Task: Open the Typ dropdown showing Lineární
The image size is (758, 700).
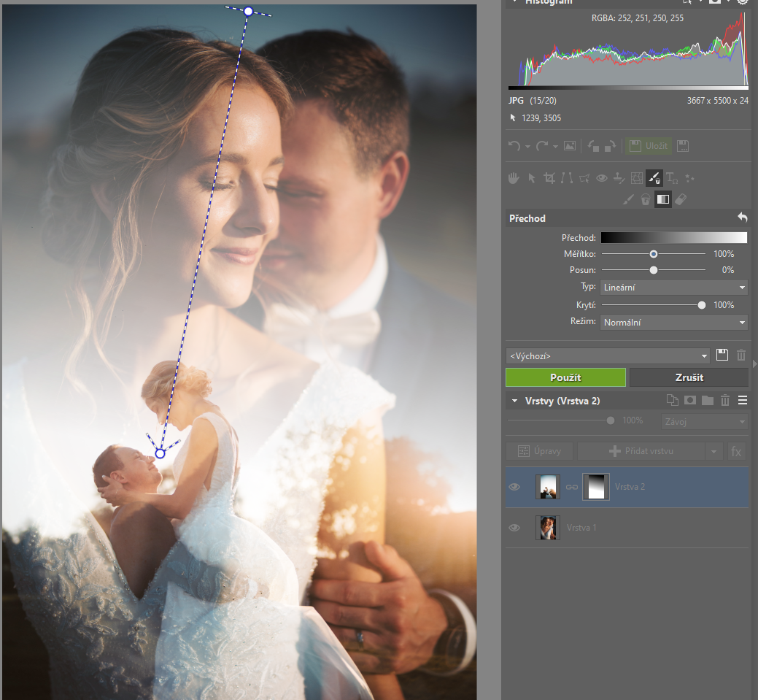Action: 673,288
